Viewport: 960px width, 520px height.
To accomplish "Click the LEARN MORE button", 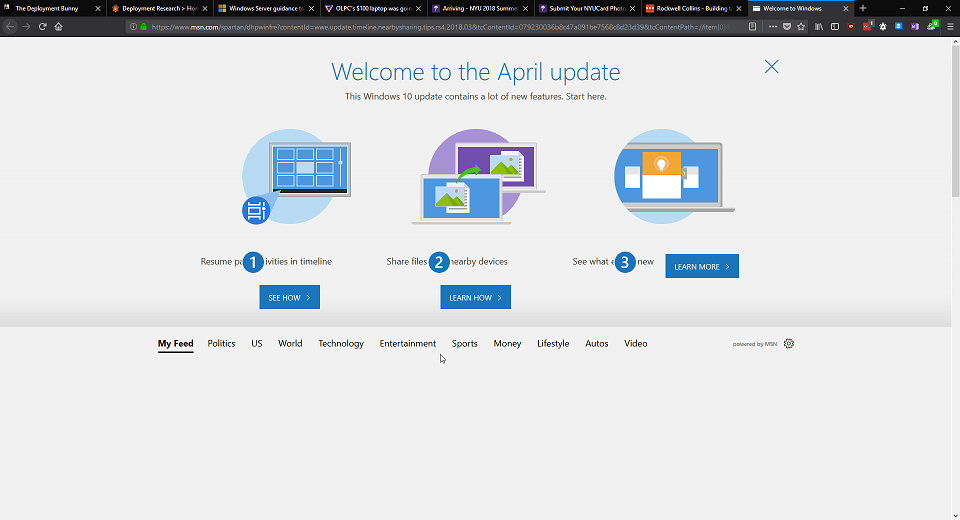I will coord(702,266).
